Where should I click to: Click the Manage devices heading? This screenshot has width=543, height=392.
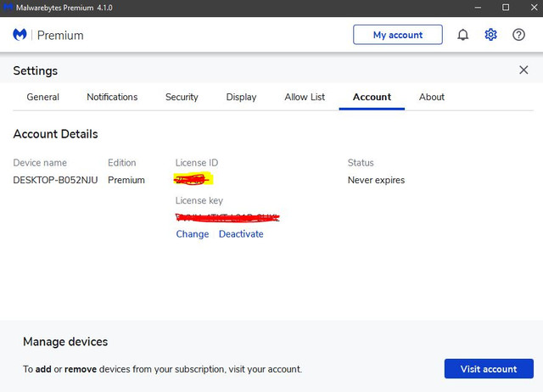(x=65, y=342)
